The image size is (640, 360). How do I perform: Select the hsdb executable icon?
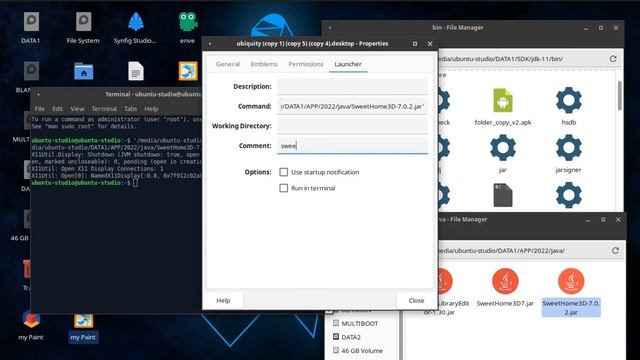[x=569, y=100]
